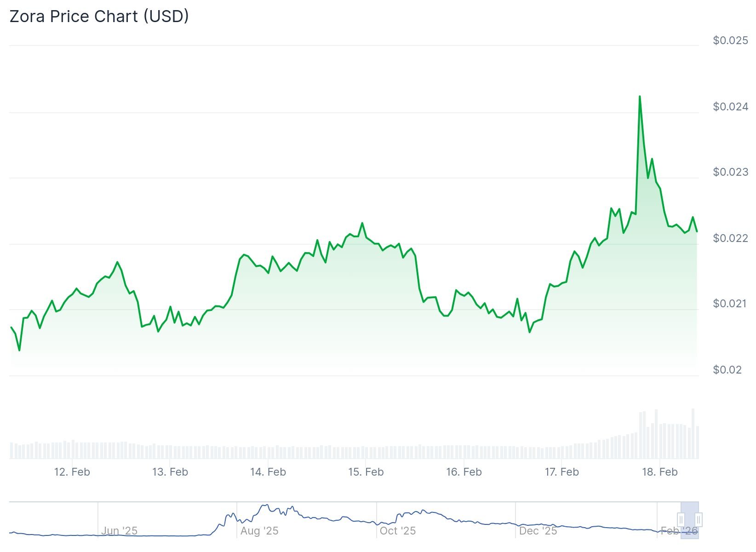Click the Oct '25 navigator label
The height and width of the screenshot is (552, 756).
(x=397, y=531)
